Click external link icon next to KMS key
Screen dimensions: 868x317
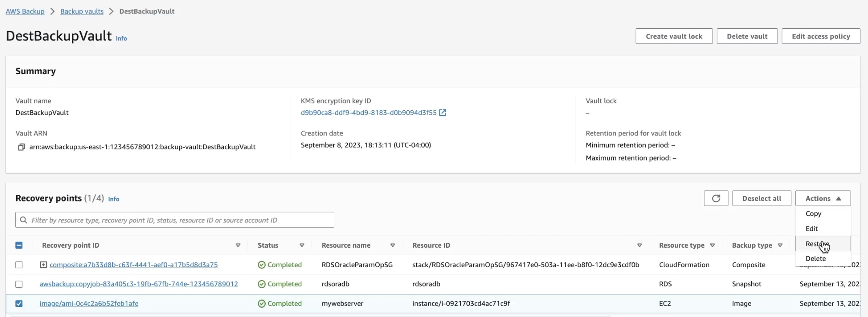coord(443,113)
